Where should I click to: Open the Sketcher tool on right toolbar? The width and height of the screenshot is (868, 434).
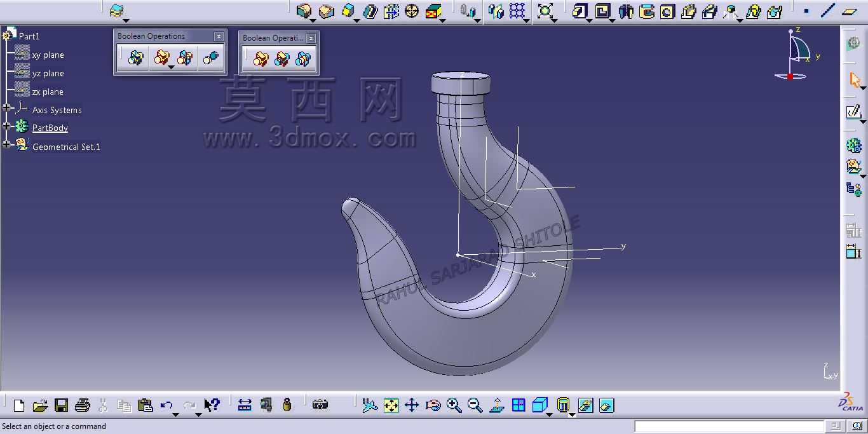pyautogui.click(x=854, y=112)
